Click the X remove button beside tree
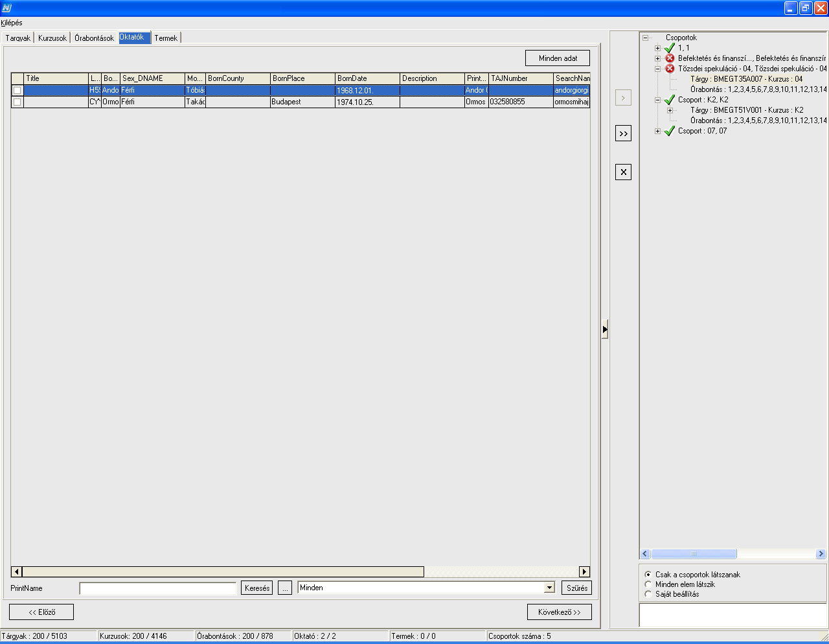Viewport: 829px width, 644px height. point(623,172)
